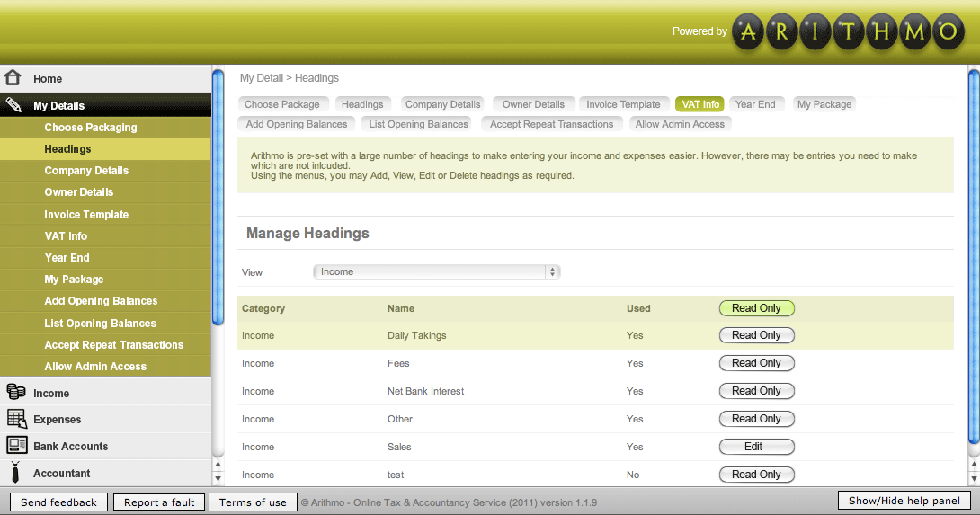Click the Accountant tie icon
The width and height of the screenshot is (980, 515).
[15, 473]
